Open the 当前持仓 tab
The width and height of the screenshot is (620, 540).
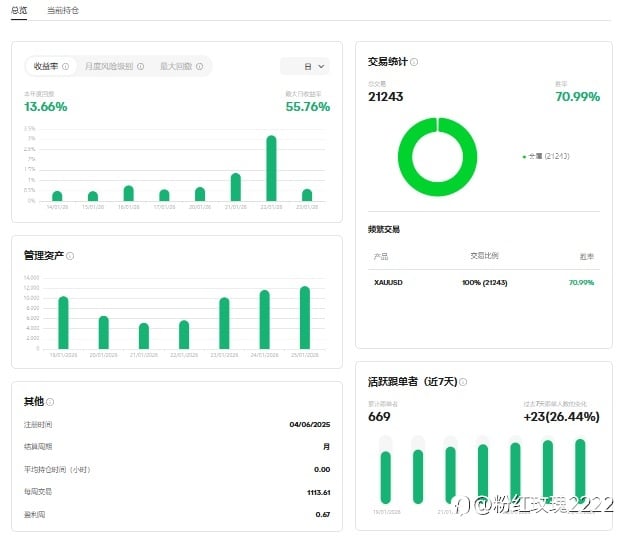click(x=63, y=10)
